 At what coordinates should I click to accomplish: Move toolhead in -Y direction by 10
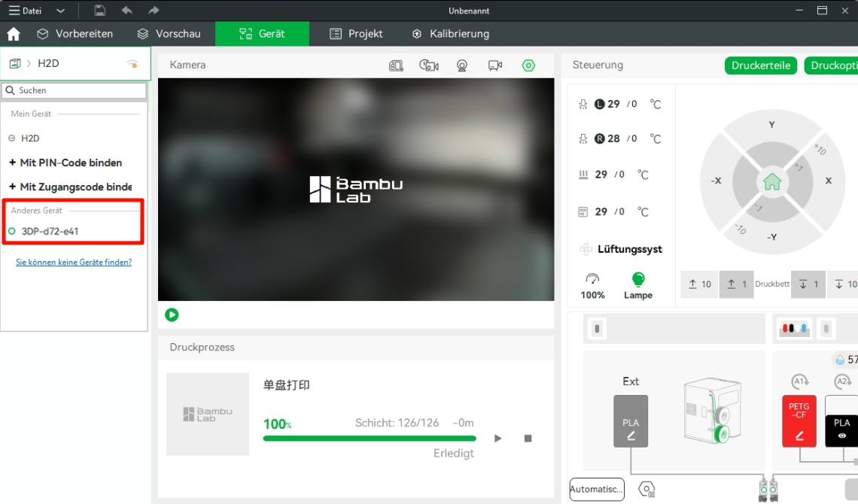coord(771,237)
